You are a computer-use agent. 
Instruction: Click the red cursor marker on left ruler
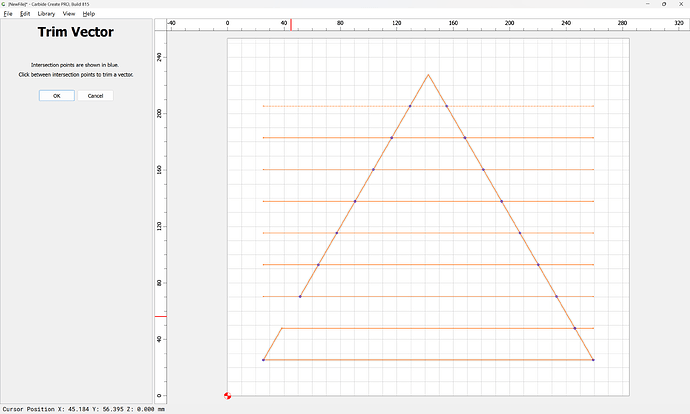161,316
